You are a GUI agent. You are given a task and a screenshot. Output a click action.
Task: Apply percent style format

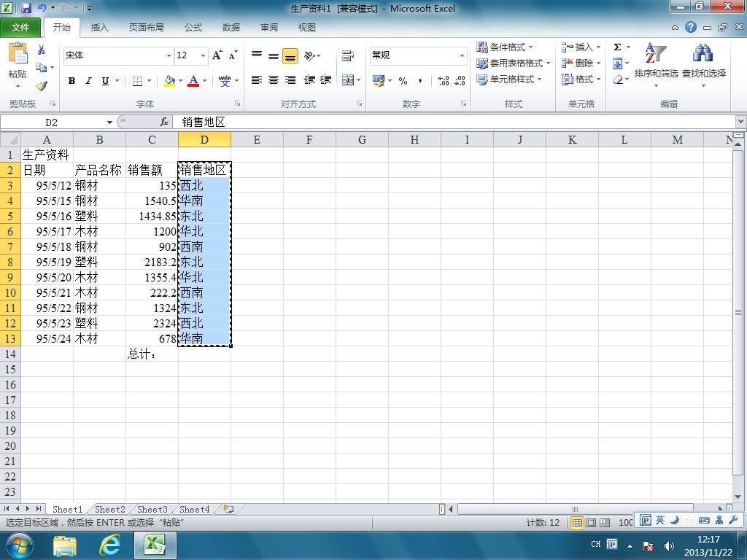(403, 80)
